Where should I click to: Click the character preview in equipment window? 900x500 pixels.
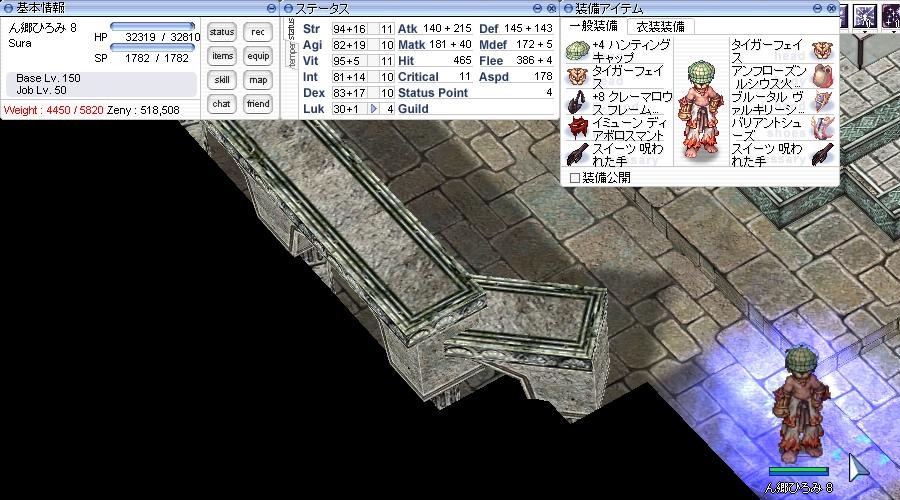pyautogui.click(x=701, y=109)
